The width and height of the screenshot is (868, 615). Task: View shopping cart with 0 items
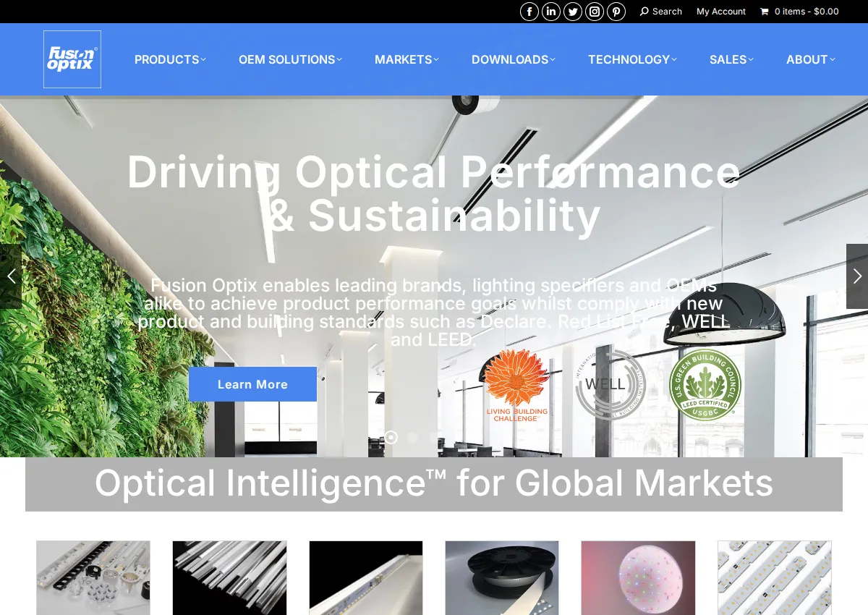click(x=799, y=12)
